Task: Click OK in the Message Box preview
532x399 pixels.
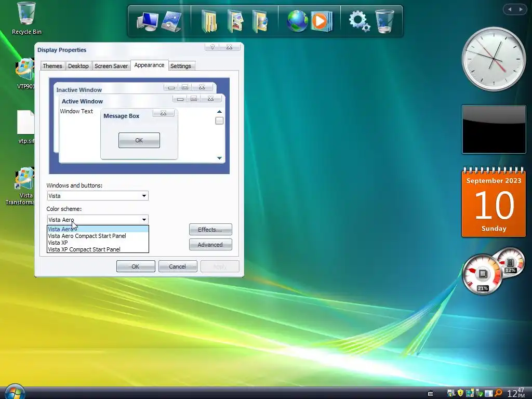Action: 139,140
